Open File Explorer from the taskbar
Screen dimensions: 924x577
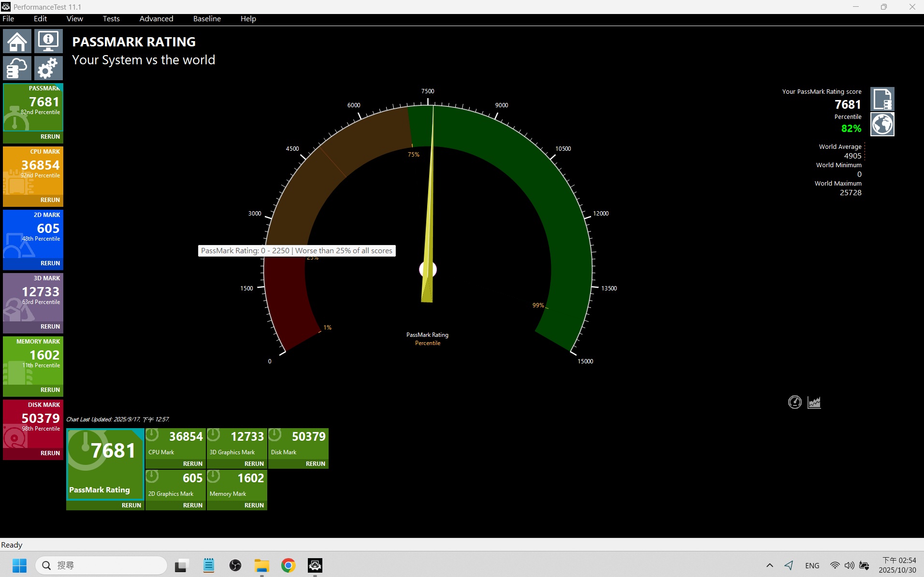point(261,565)
